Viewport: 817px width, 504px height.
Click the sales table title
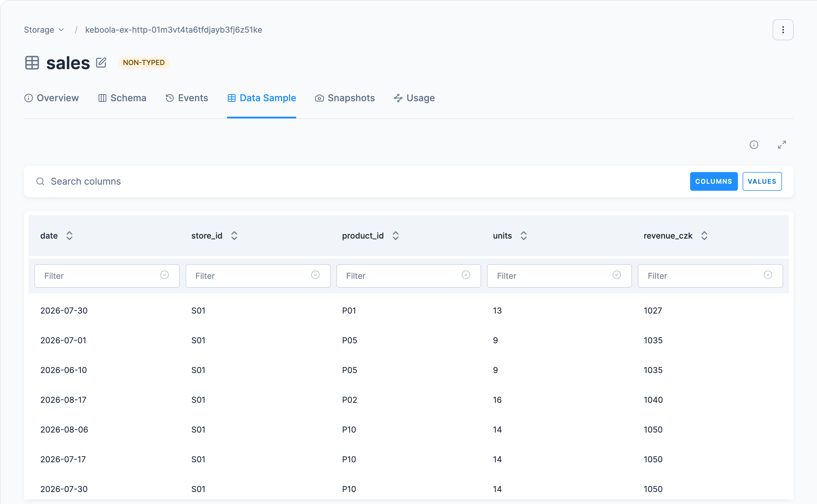[x=68, y=63]
